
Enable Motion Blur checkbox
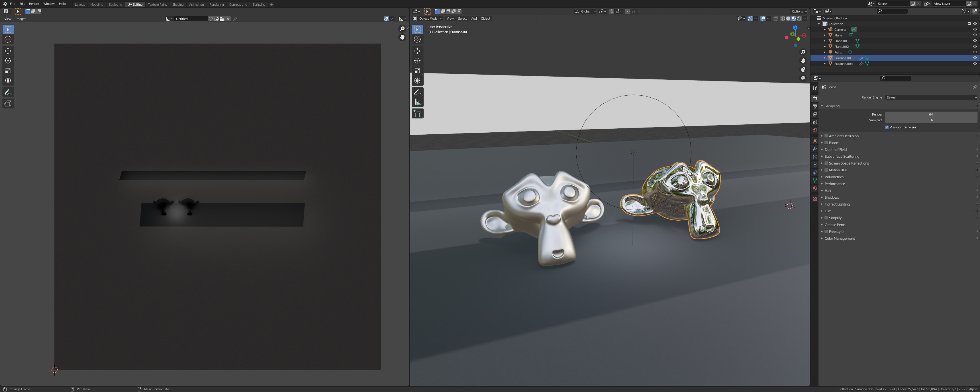pos(826,170)
